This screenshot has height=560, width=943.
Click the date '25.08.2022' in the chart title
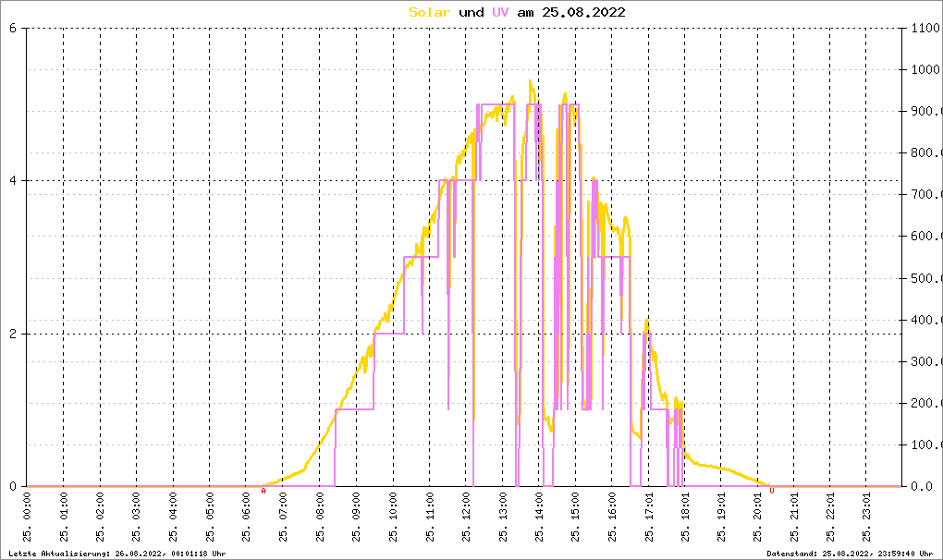coord(583,12)
